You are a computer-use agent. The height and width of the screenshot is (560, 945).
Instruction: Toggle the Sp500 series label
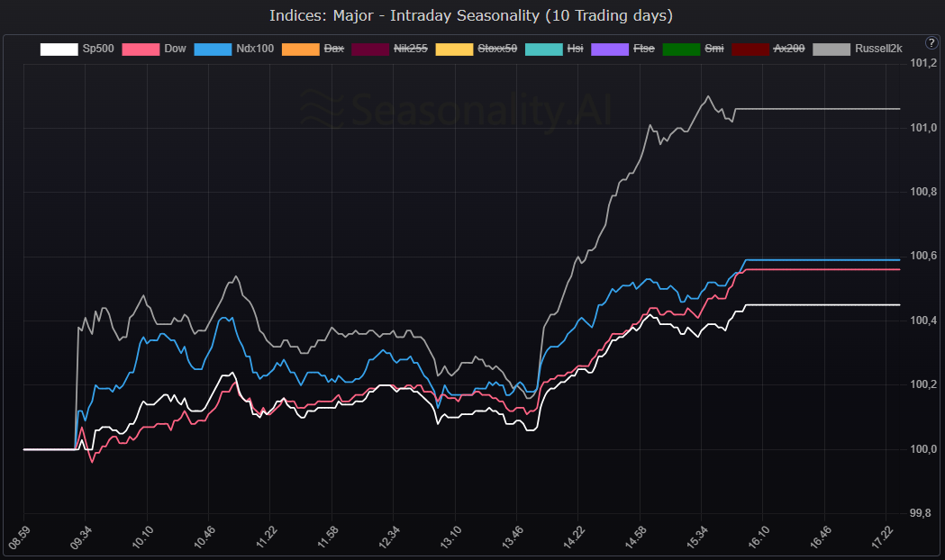(98, 49)
